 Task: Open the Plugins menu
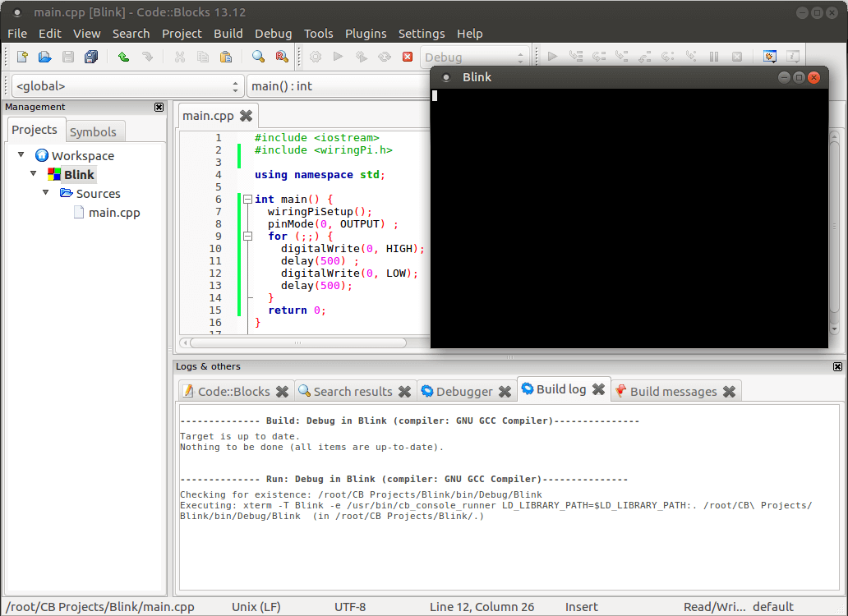click(x=366, y=34)
